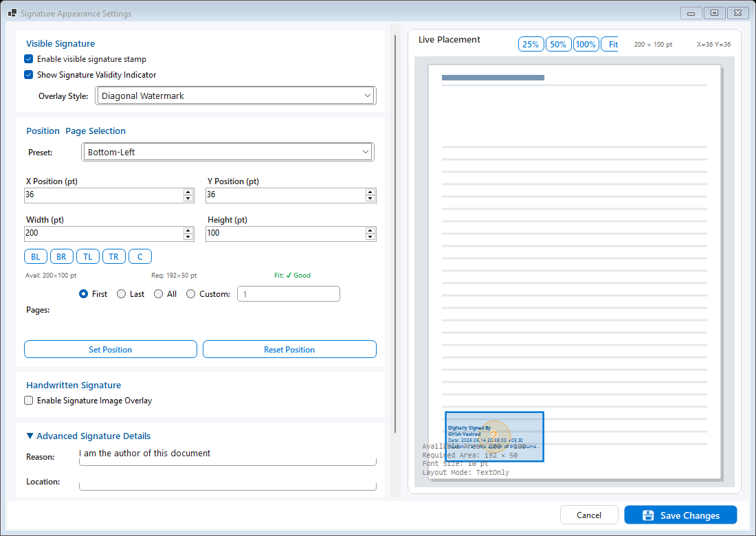
Task: Click the 200 × 100 pt size readout
Action: tap(654, 45)
